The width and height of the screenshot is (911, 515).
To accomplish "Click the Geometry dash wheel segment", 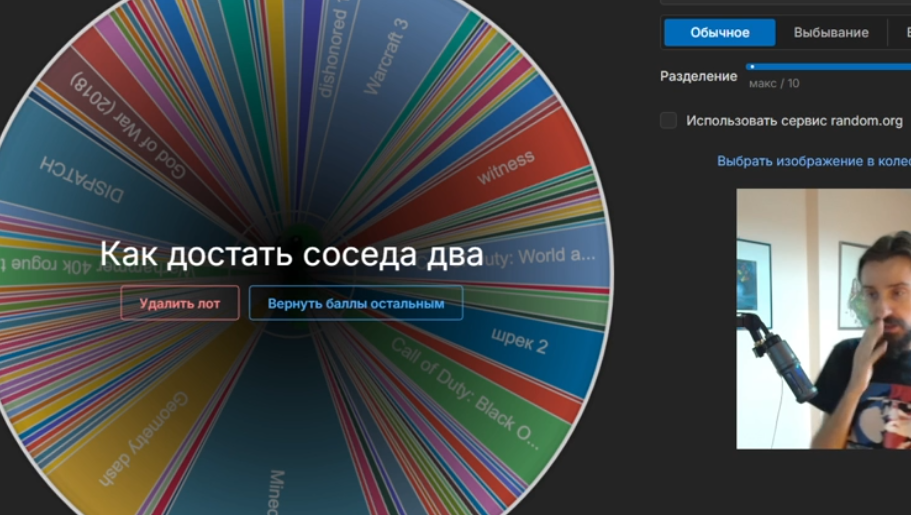I will [143, 439].
